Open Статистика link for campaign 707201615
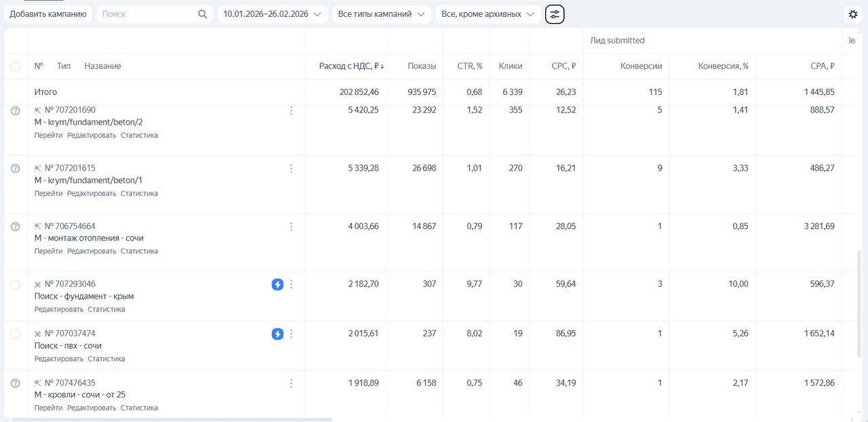The height and width of the screenshot is (422, 868). tap(139, 194)
